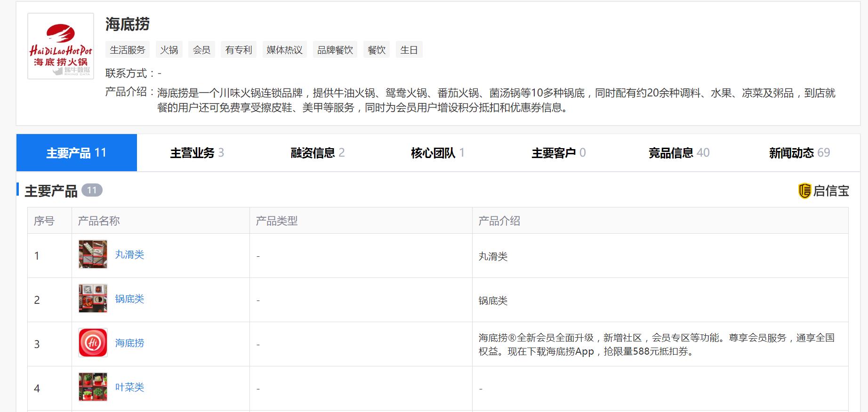View the 竞品信息 tab

678,153
